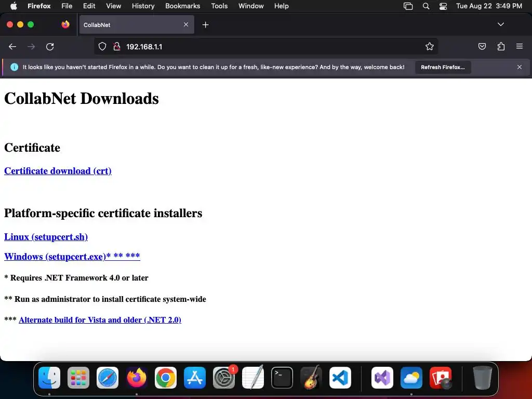This screenshot has height=399, width=532.
Task: Open the Firefox application menu
Action: click(39, 6)
